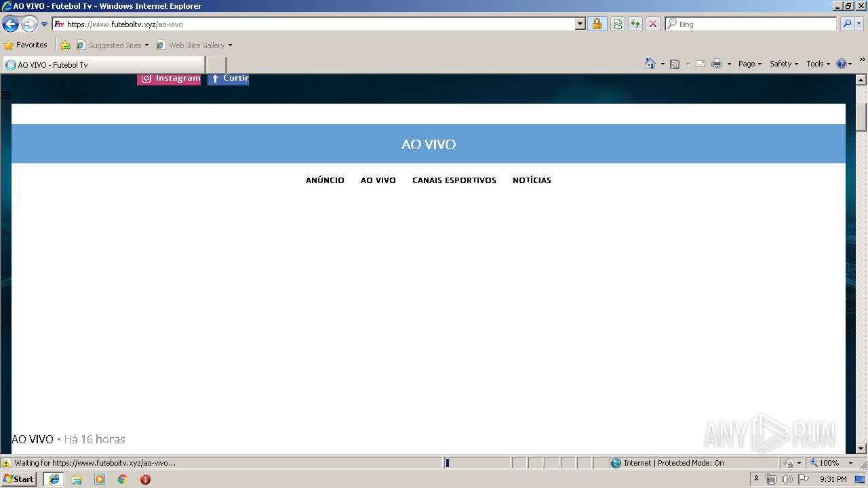
Task: Click Show desktop button
Action: click(861, 479)
